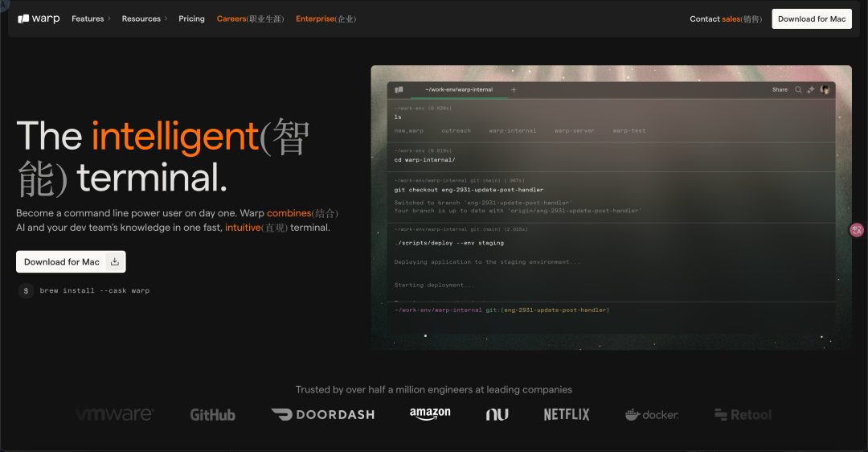Click the Docker logo
868x452 pixels.
tap(652, 414)
